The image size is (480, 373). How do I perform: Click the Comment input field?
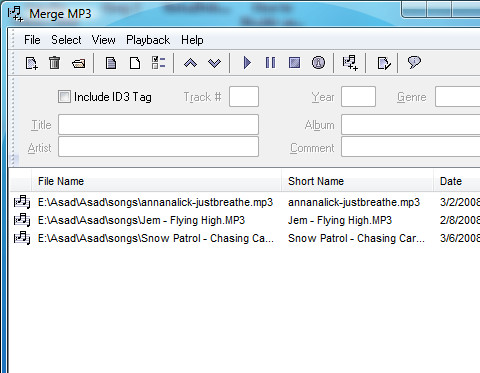(x=411, y=147)
